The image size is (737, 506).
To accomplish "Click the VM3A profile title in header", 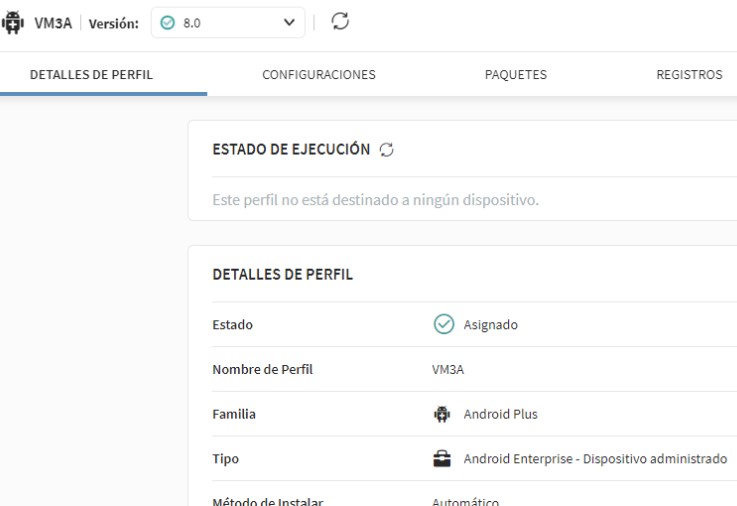I will (53, 24).
